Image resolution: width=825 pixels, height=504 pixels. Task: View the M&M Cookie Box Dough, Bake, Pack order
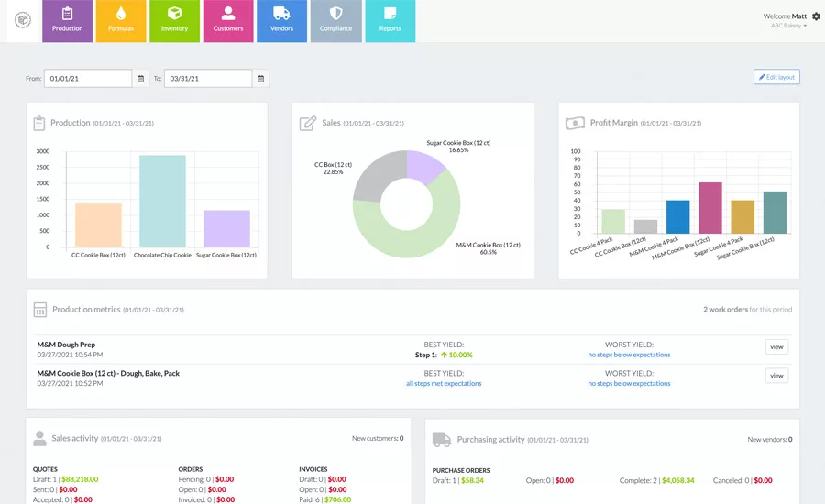point(776,376)
